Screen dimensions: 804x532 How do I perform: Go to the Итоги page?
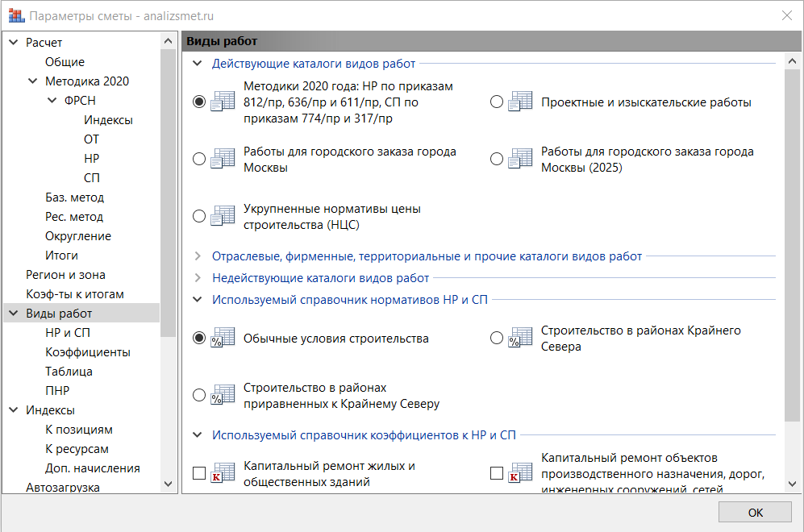pos(61,256)
